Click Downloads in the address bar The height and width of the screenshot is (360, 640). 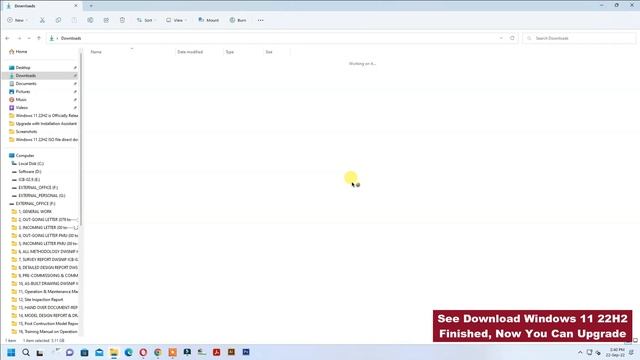click(x=71, y=38)
